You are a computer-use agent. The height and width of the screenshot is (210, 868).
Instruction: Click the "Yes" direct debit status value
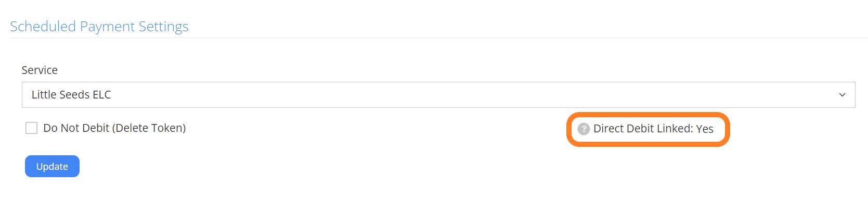705,129
